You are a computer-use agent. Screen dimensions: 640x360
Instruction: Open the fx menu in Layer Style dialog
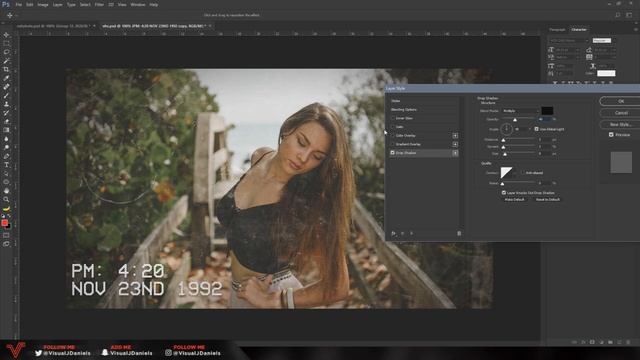click(x=394, y=233)
